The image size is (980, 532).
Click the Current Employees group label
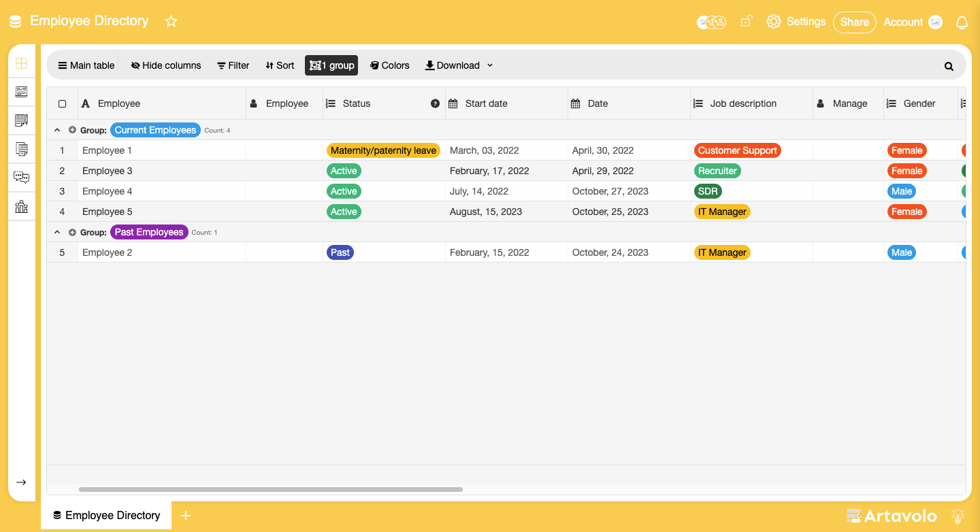155,130
